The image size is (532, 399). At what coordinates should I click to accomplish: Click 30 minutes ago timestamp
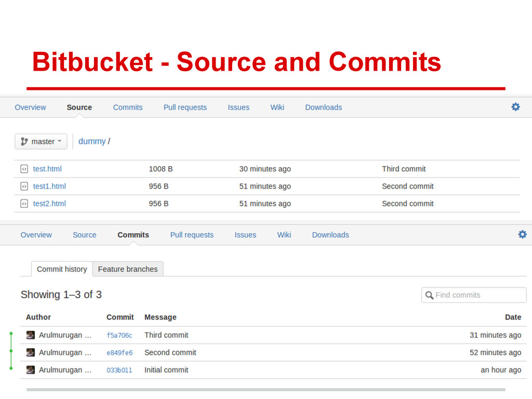click(265, 169)
